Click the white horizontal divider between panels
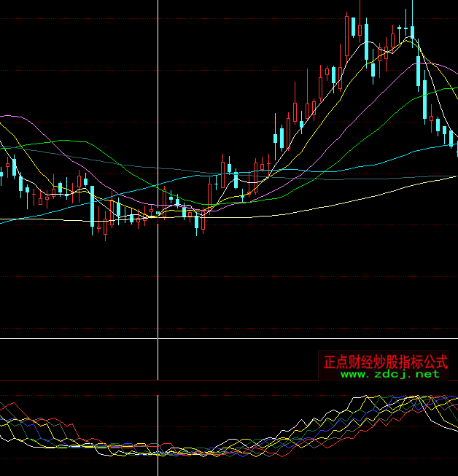 click(x=219, y=338)
